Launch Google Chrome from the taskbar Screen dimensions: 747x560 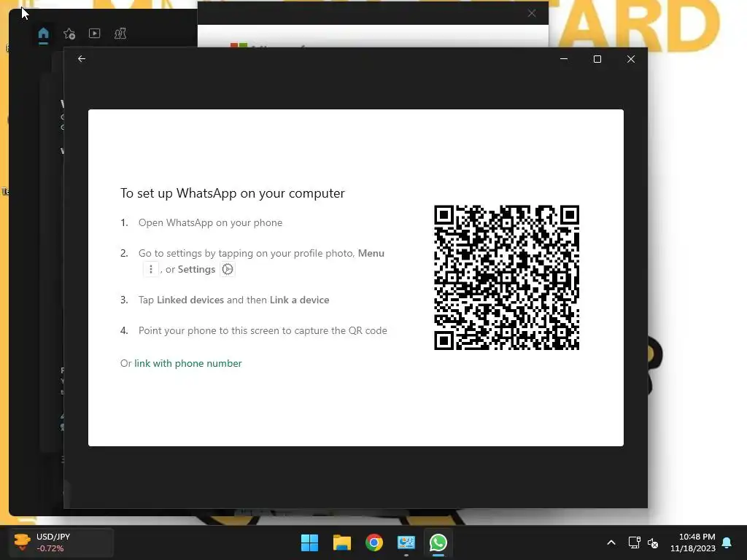374,542
